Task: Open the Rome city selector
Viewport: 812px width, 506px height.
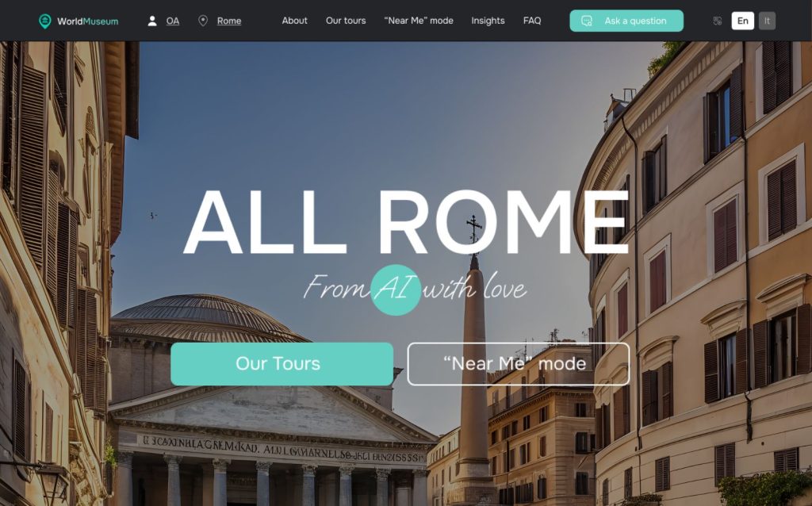Action: (229, 21)
